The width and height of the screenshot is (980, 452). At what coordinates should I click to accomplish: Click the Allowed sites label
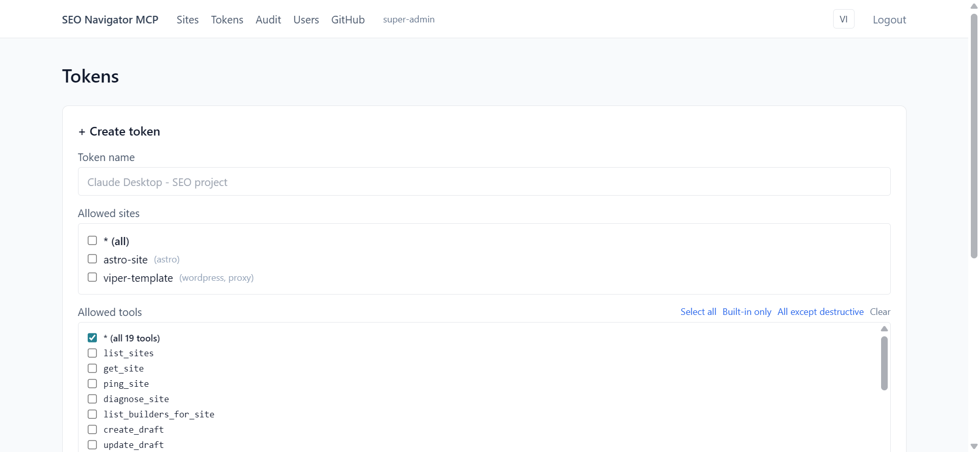pyautogui.click(x=109, y=214)
